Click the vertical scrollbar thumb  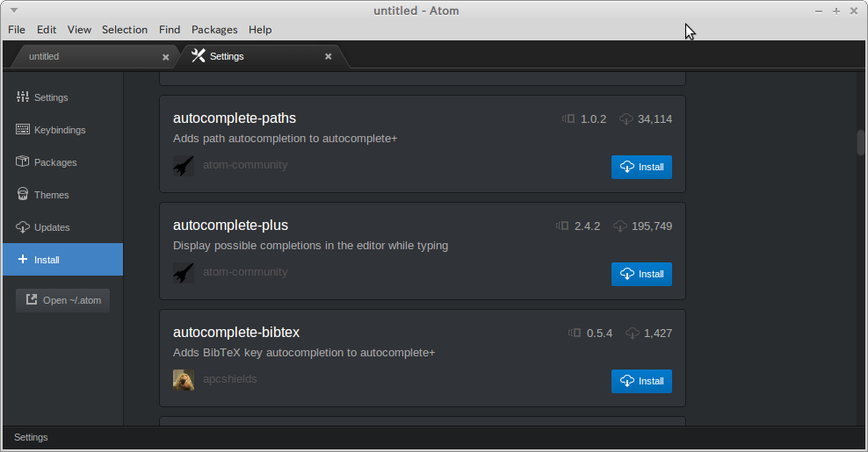(x=860, y=143)
